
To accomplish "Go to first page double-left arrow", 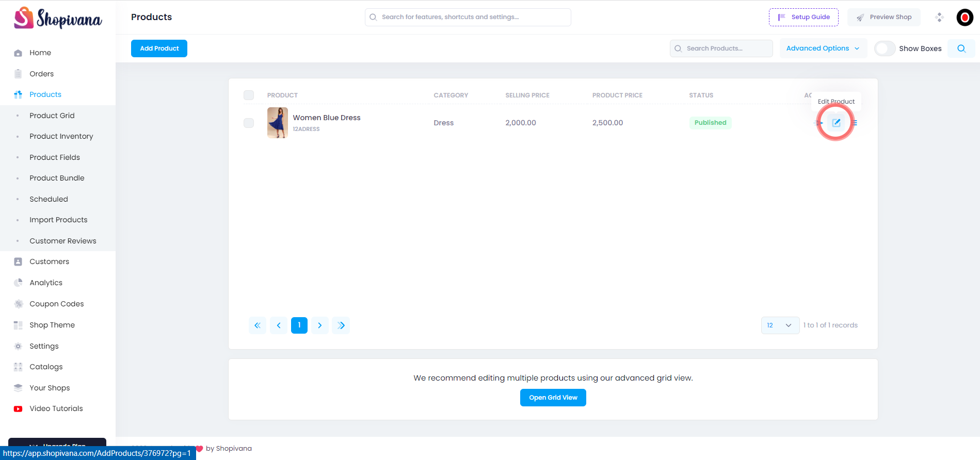I will point(258,325).
